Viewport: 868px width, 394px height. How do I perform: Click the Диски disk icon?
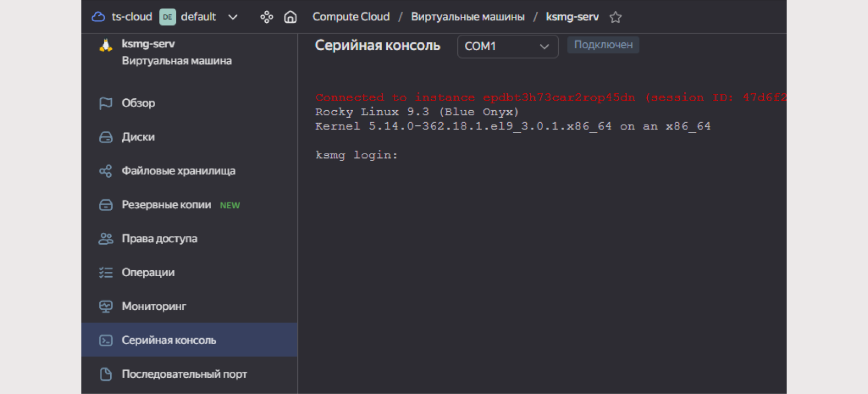(x=106, y=137)
